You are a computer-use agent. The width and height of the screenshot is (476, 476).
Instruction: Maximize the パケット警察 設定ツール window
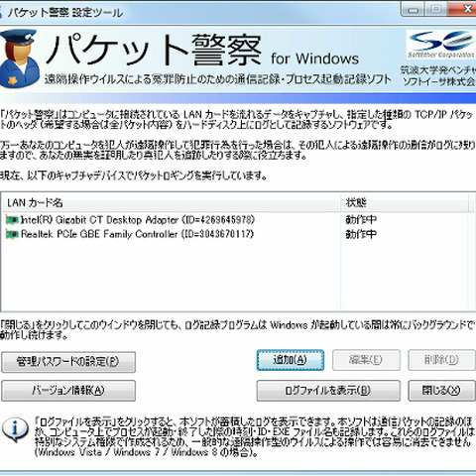point(436,9)
